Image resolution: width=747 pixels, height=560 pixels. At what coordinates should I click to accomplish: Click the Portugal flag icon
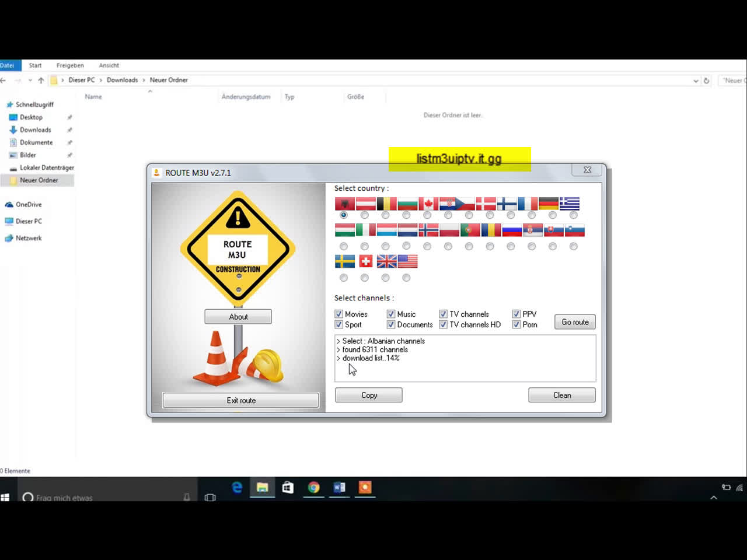[x=470, y=230]
